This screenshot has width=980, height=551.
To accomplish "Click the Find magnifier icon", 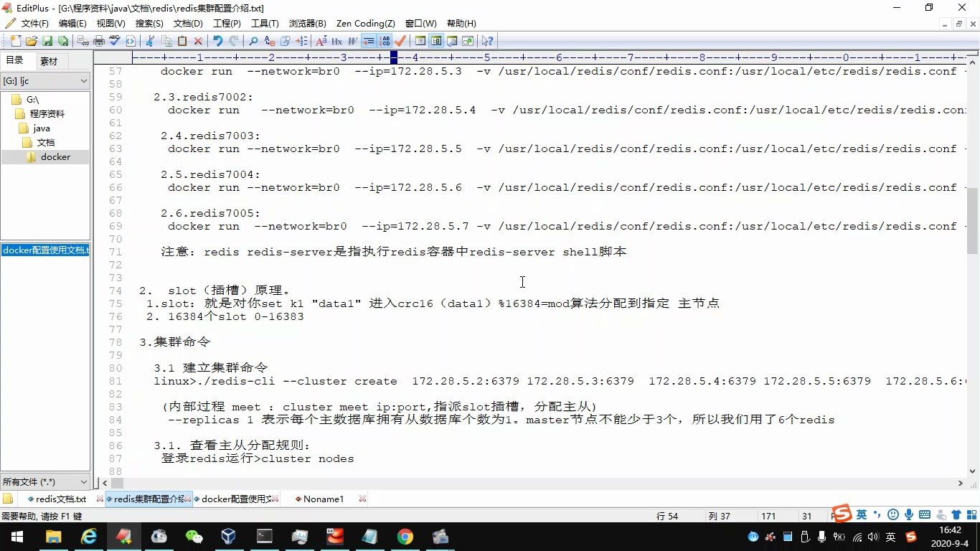I will (253, 41).
